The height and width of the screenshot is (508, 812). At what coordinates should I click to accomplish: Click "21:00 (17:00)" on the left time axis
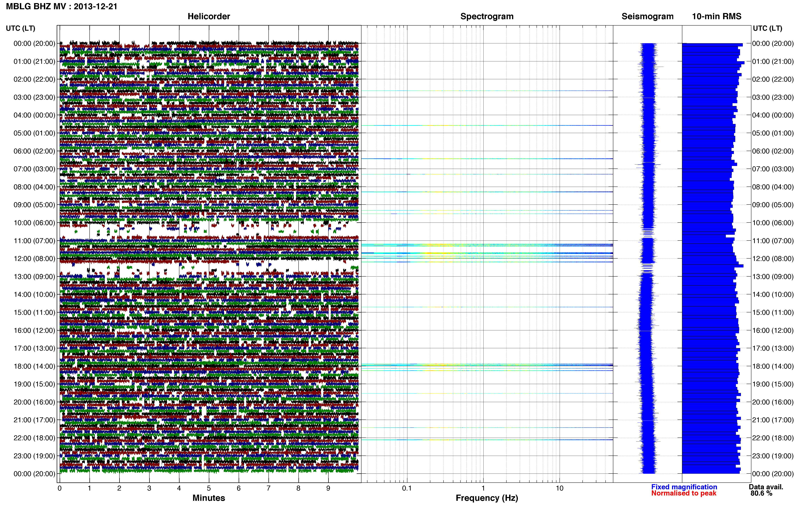point(34,420)
